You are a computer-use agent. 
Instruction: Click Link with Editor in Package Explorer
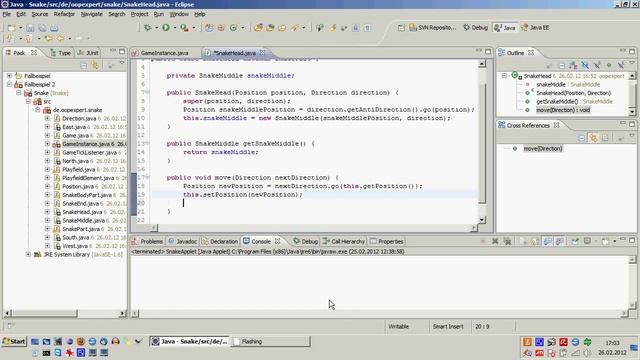(95, 65)
